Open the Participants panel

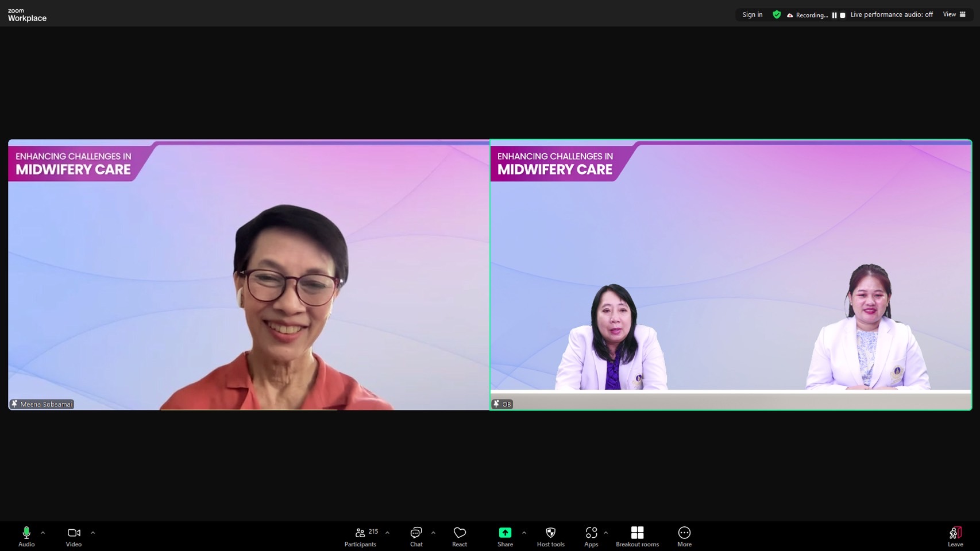tap(360, 536)
